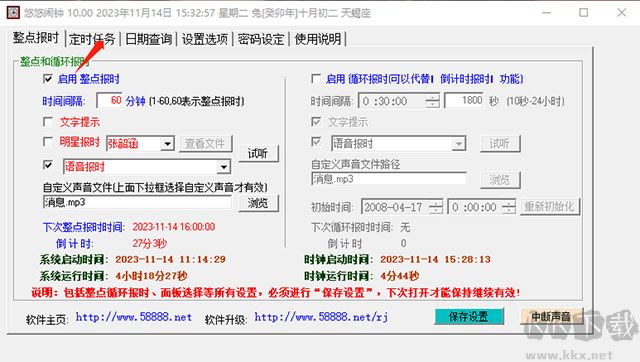Open the 定时任务 tab

[x=92, y=39]
